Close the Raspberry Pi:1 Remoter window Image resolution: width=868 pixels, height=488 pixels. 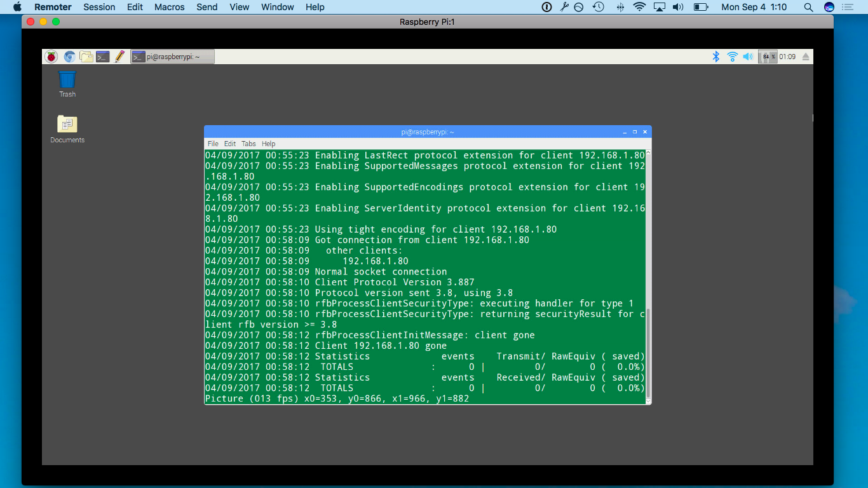(31, 22)
